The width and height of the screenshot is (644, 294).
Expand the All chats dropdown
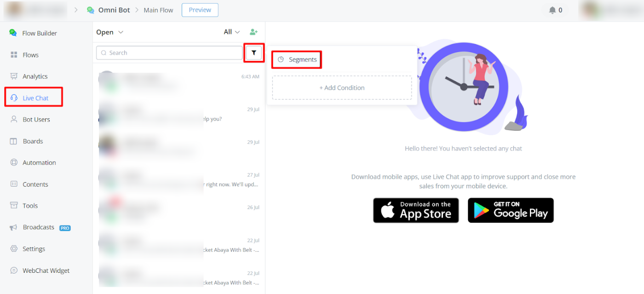point(232,32)
